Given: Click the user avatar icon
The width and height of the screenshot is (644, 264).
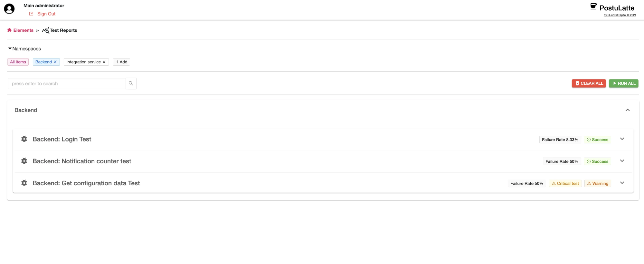Looking at the screenshot, I should pos(9,9).
